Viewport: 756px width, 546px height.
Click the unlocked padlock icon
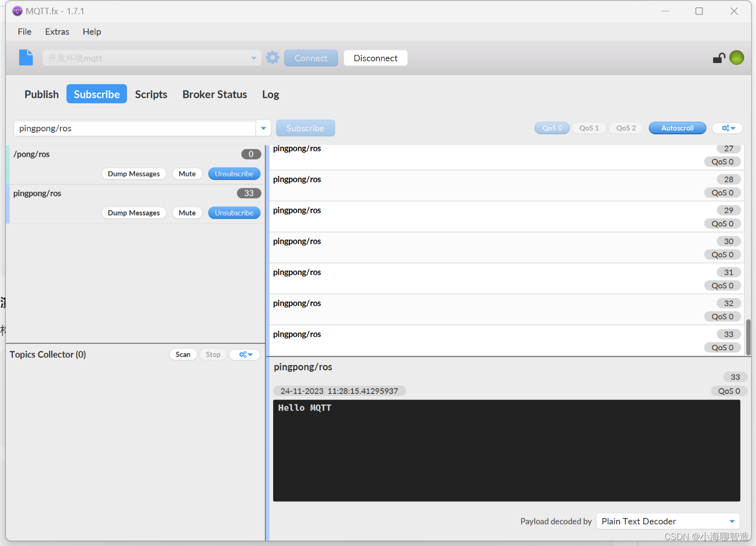[x=719, y=58]
